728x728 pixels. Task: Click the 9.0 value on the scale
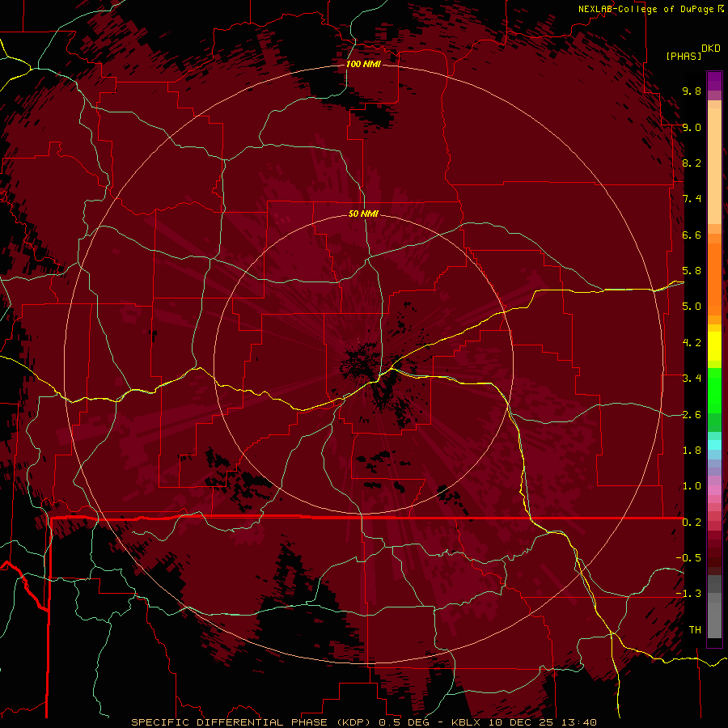[692, 127]
